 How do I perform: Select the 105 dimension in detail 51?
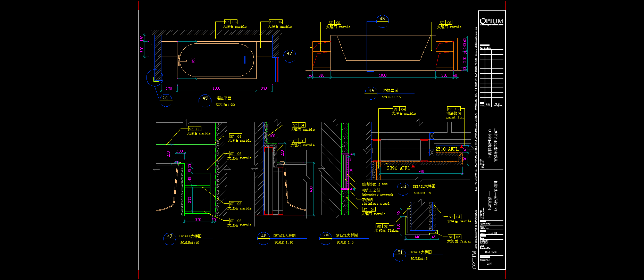click(399, 226)
